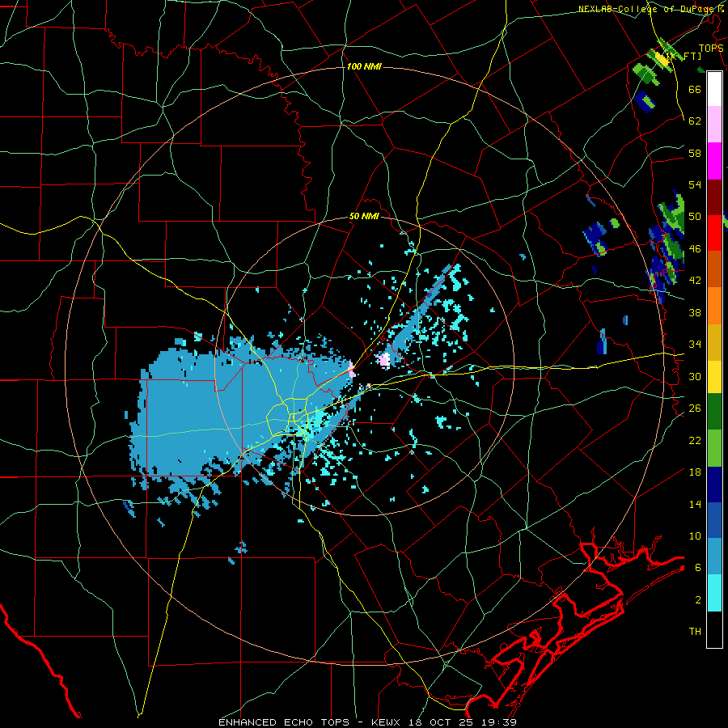The image size is (728, 728).
Task: Select the dark red legend swatch
Action: tap(714, 197)
